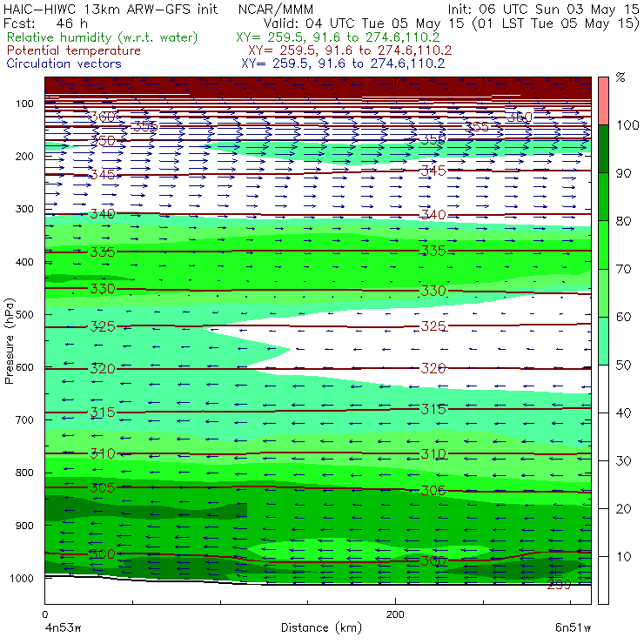This screenshot has width=644, height=644.
Task: Click the green XY coordinates line
Action: [x=338, y=37]
